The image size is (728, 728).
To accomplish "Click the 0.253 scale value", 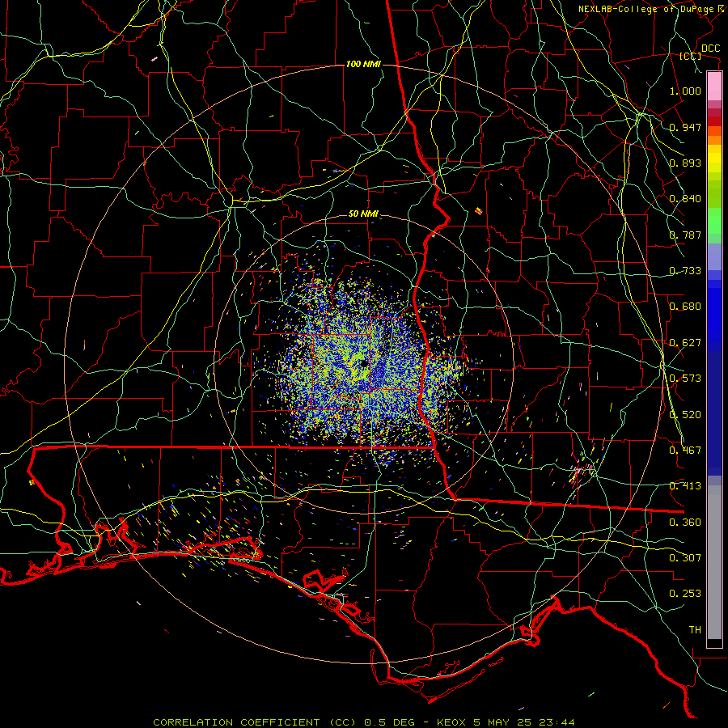I will 685,594.
